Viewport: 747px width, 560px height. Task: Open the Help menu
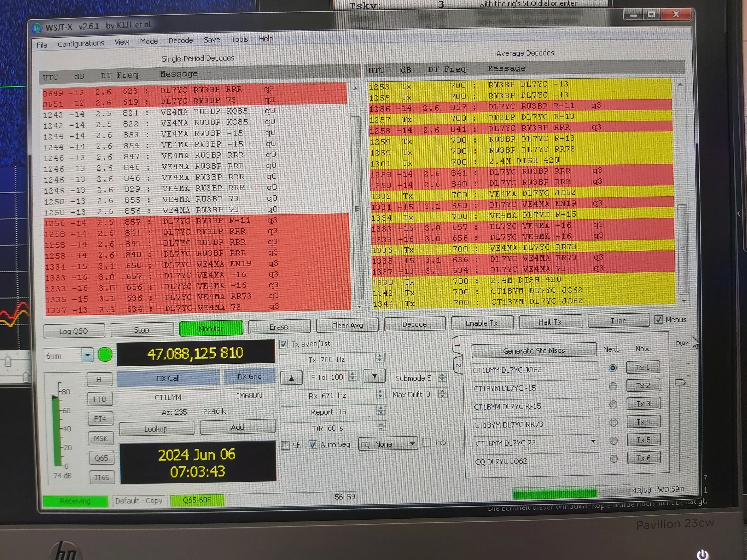(x=266, y=39)
